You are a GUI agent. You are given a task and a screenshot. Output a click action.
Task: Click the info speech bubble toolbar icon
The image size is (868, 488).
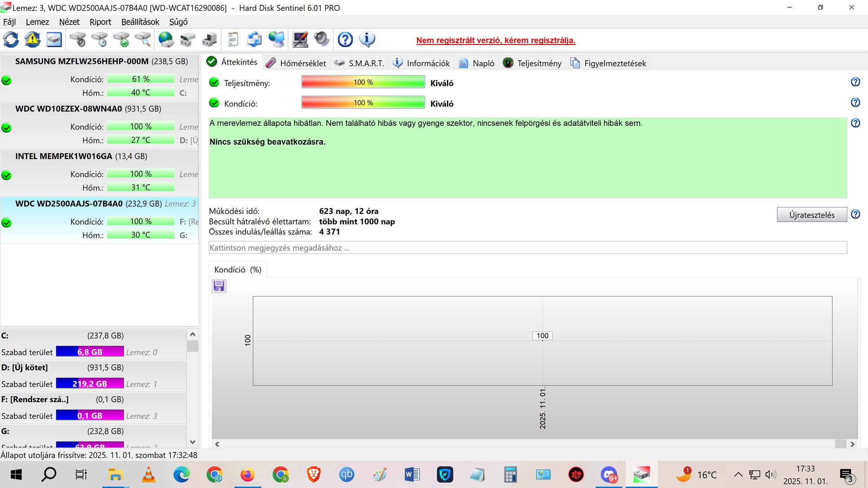pos(367,40)
